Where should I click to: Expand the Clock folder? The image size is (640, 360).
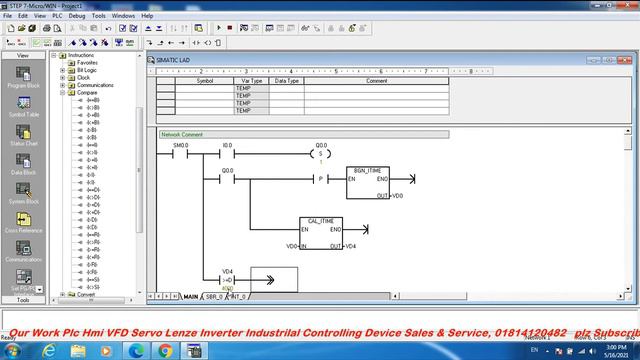pos(63,78)
